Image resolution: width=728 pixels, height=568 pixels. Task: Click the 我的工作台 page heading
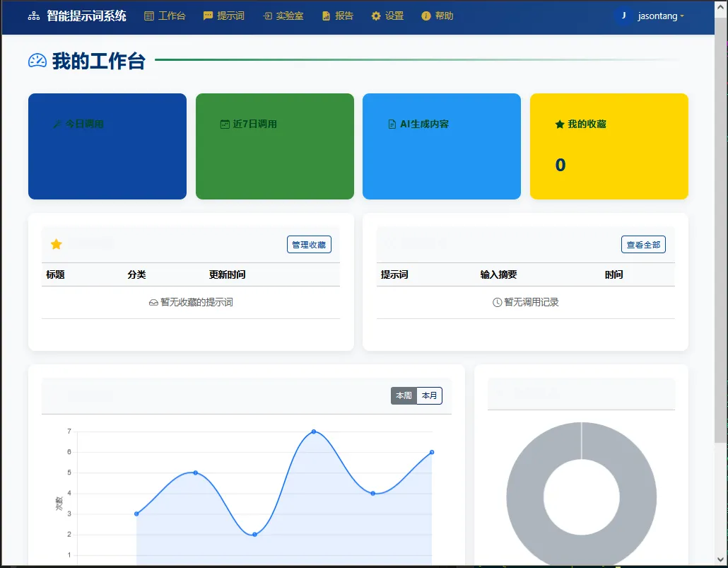click(99, 61)
